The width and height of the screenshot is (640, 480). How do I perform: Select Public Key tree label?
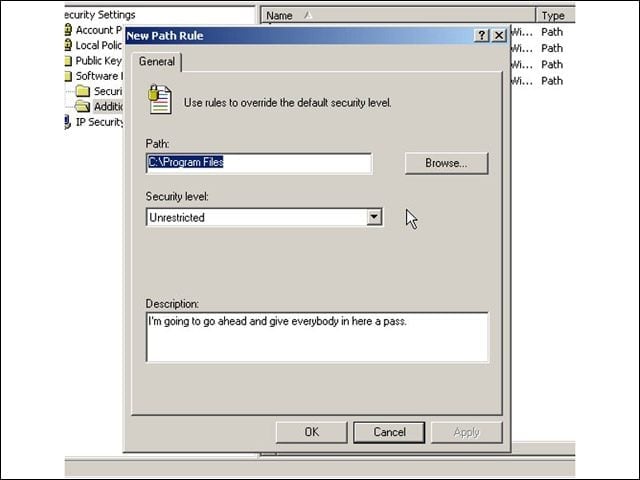99,61
